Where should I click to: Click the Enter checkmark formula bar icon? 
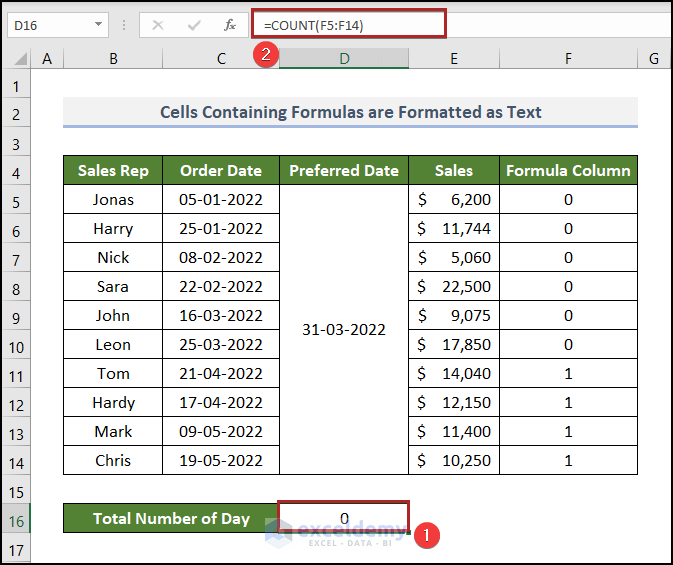(193, 25)
